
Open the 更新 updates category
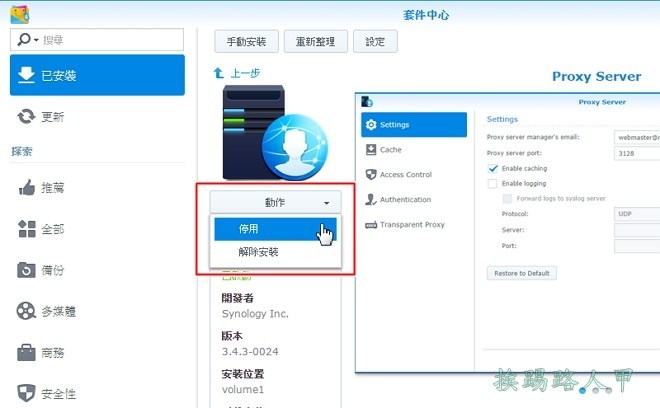coord(97,116)
